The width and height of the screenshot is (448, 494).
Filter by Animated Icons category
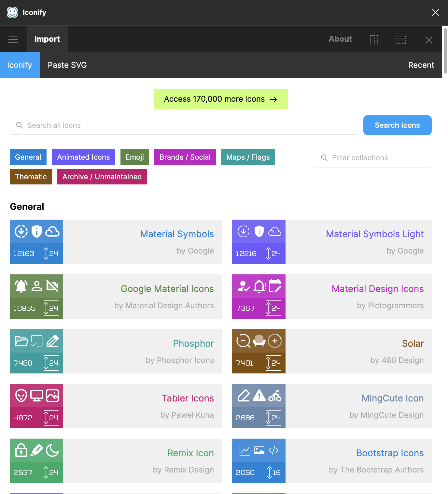84,157
